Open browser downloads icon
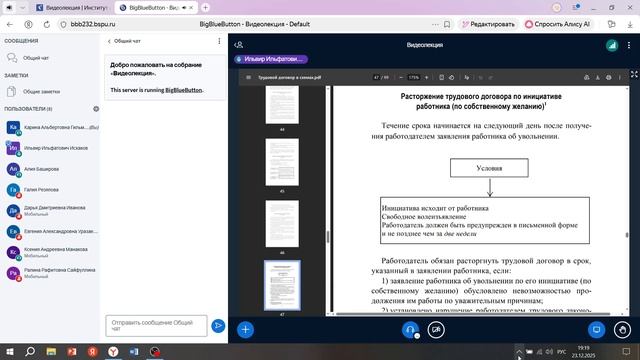 [630, 24]
